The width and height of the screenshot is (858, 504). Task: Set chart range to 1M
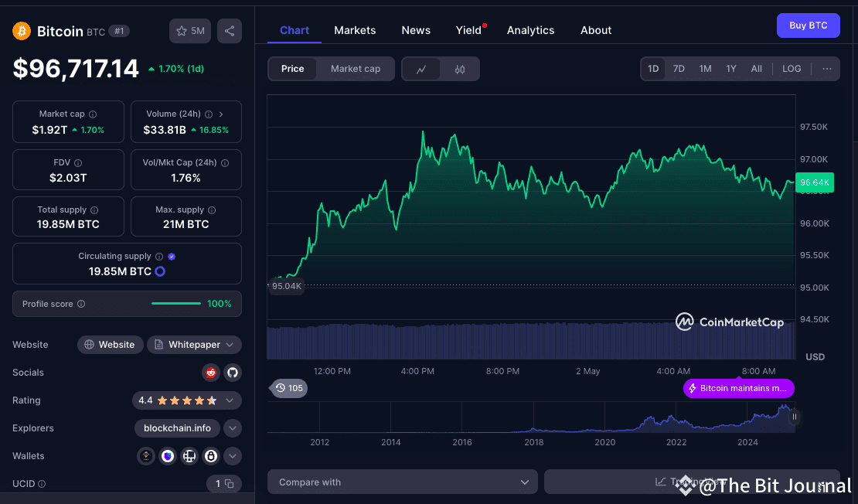pos(705,69)
